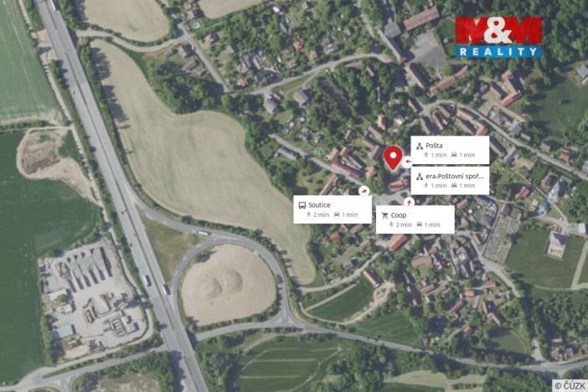588x392 pixels.
Task: Click walking time 2 min in Soutice card
Action: click(321, 214)
